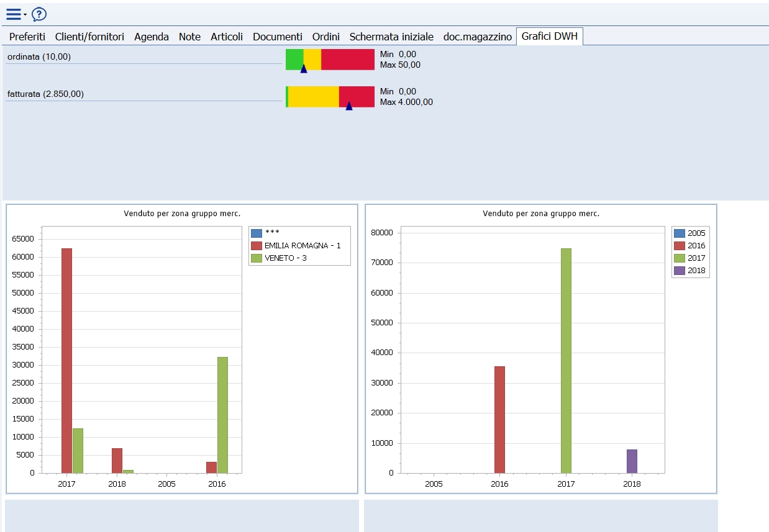Open the doc.magazzino tab
The width and height of the screenshot is (769, 532).
[x=478, y=37]
